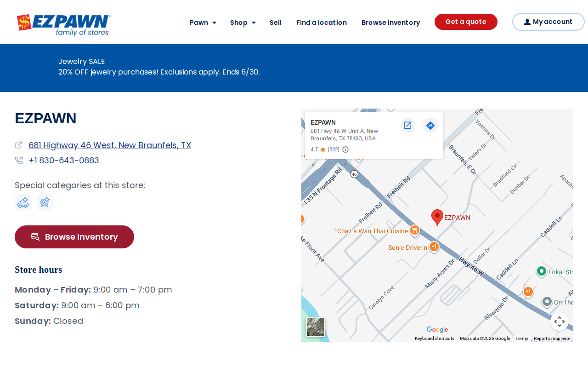Select the target special category icon
This screenshot has height=368, width=588.
tap(45, 202)
